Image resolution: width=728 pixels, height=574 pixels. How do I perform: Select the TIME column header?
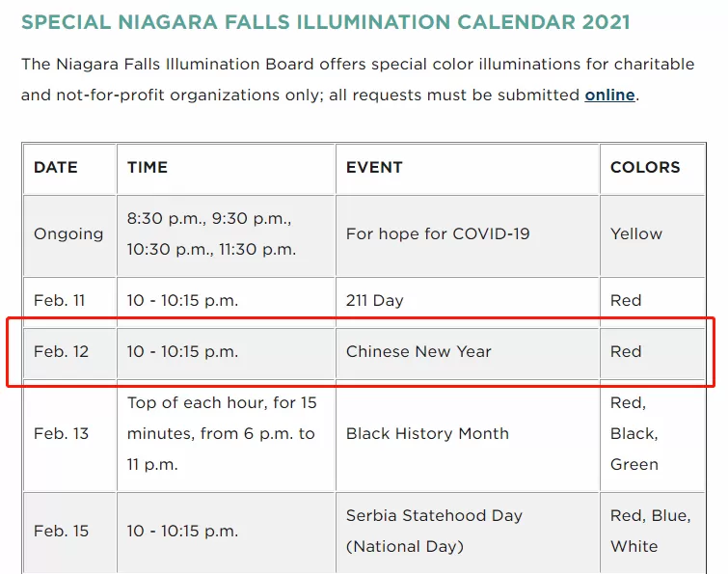tap(226, 169)
